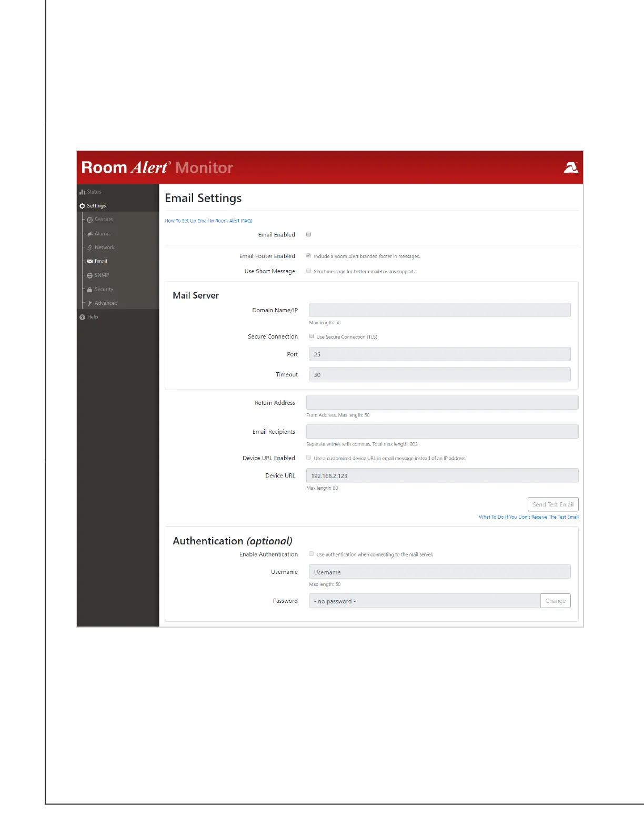Screen dimensions: 644x834
Task: Click the Settings gear icon
Action: [82, 206]
